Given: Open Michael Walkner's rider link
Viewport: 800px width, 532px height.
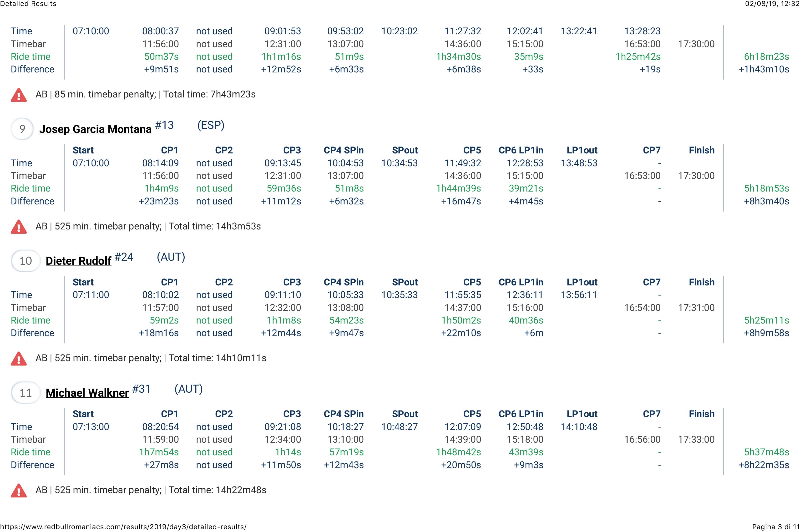Looking at the screenshot, I should tap(87, 393).
